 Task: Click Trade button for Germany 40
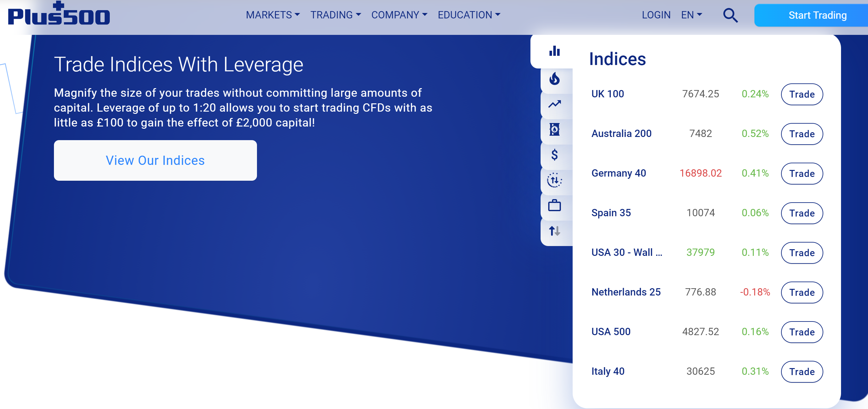(x=802, y=173)
